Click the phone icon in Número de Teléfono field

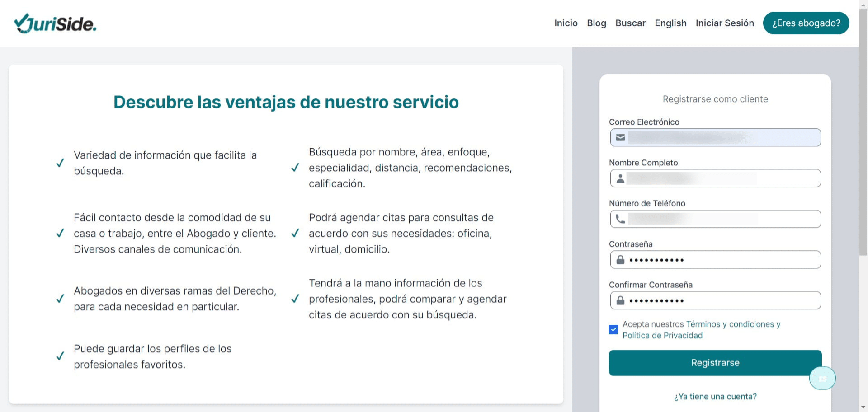[620, 219]
